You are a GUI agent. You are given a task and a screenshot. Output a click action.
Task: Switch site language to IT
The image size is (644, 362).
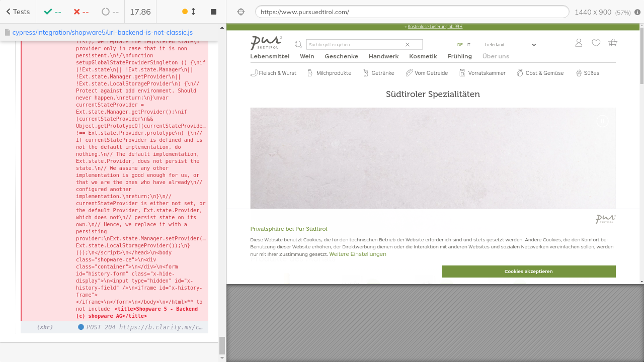pos(468,45)
